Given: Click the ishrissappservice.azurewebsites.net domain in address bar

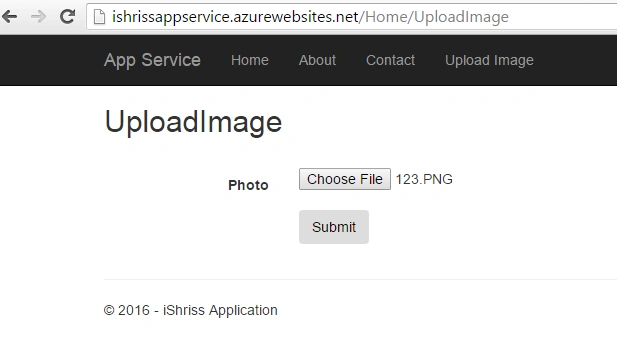Looking at the screenshot, I should click(235, 17).
